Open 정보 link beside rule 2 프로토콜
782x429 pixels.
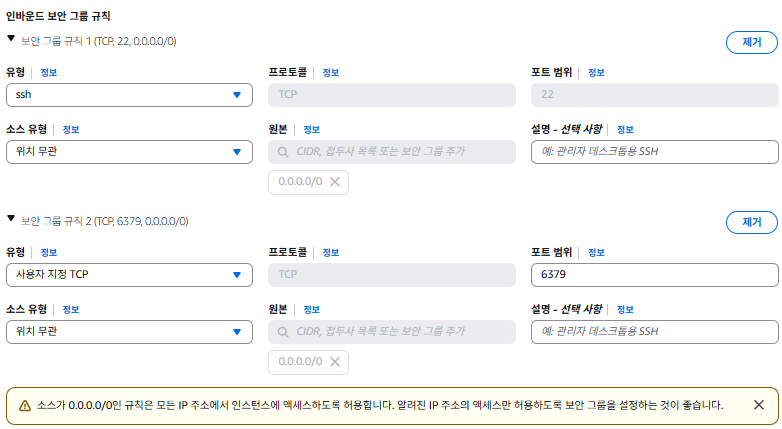click(x=331, y=252)
